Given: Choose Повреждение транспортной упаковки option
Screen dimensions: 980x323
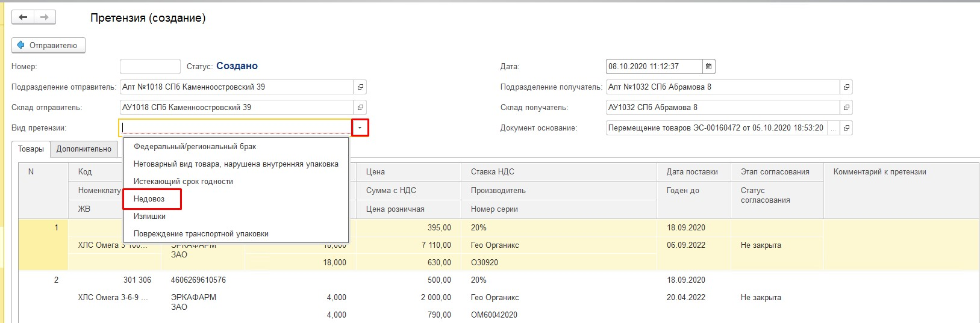Looking at the screenshot, I should pyautogui.click(x=201, y=234).
